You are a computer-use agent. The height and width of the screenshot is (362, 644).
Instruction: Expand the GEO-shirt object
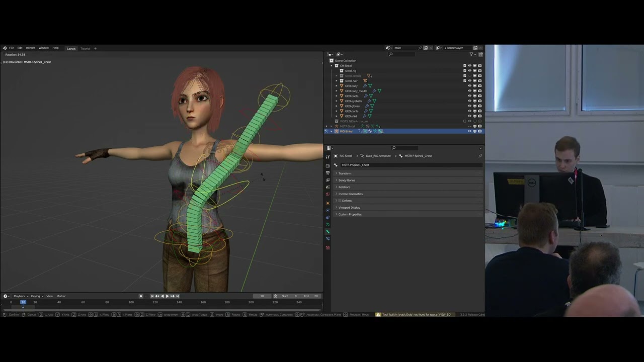tap(336, 116)
